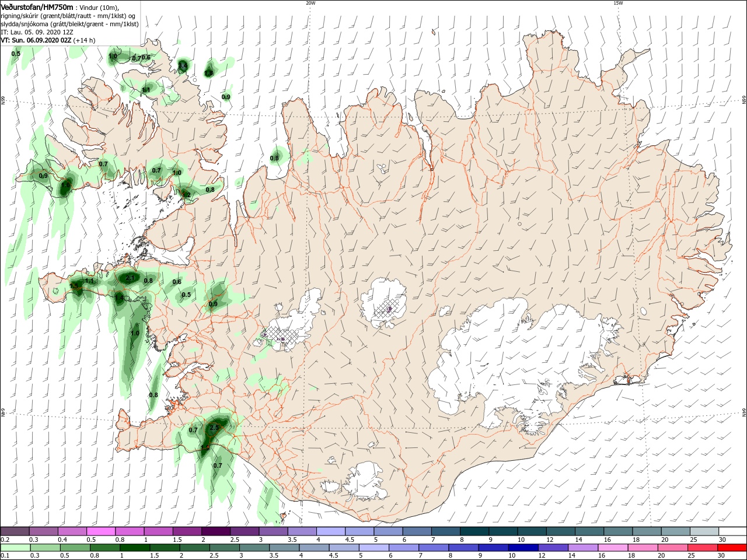This screenshot has height=560, width=747.
Task: Select the bottom-row blue swatch between 8 and 9
Action: coord(463,548)
